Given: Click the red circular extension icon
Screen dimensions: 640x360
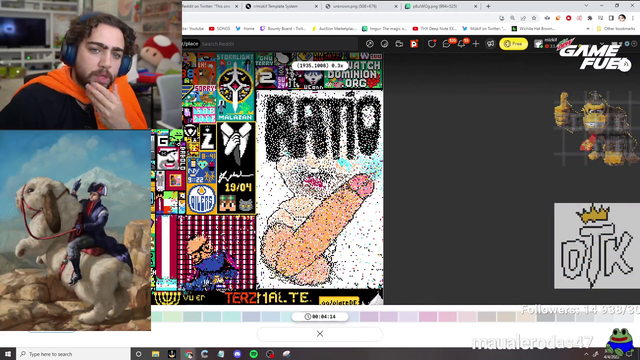Looking at the screenshot, I should click(x=569, y=18).
